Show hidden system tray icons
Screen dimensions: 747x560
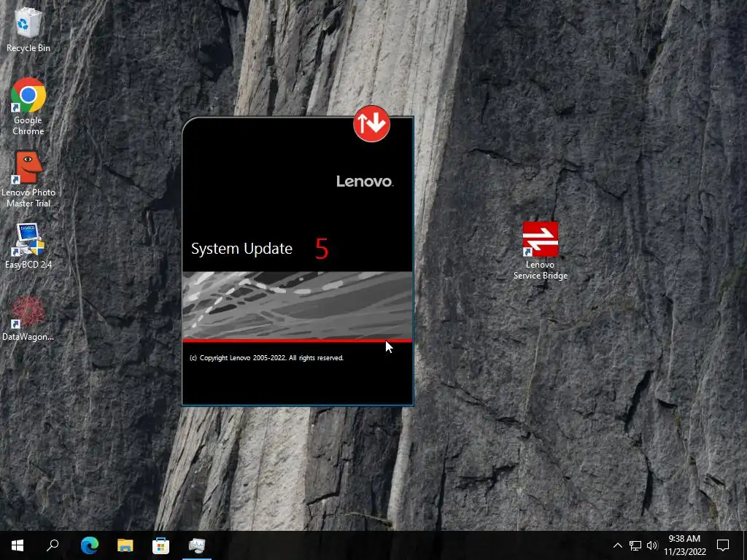point(617,545)
